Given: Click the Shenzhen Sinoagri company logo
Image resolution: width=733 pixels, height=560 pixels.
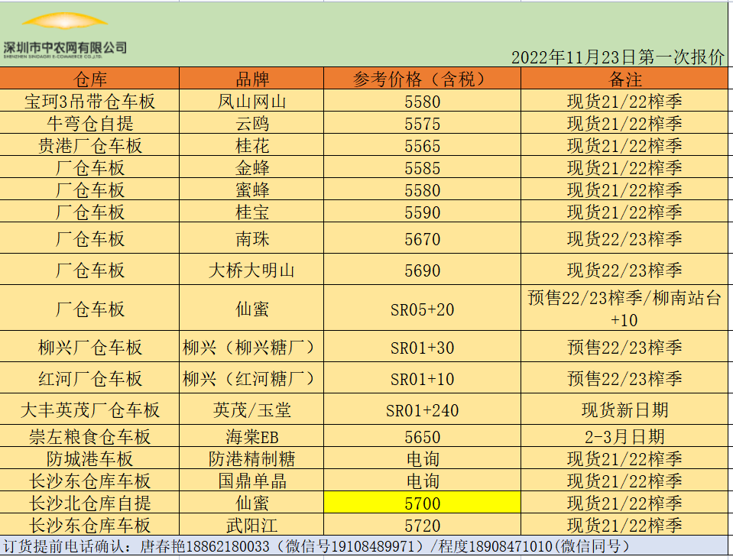Looking at the screenshot, I should pos(65,34).
